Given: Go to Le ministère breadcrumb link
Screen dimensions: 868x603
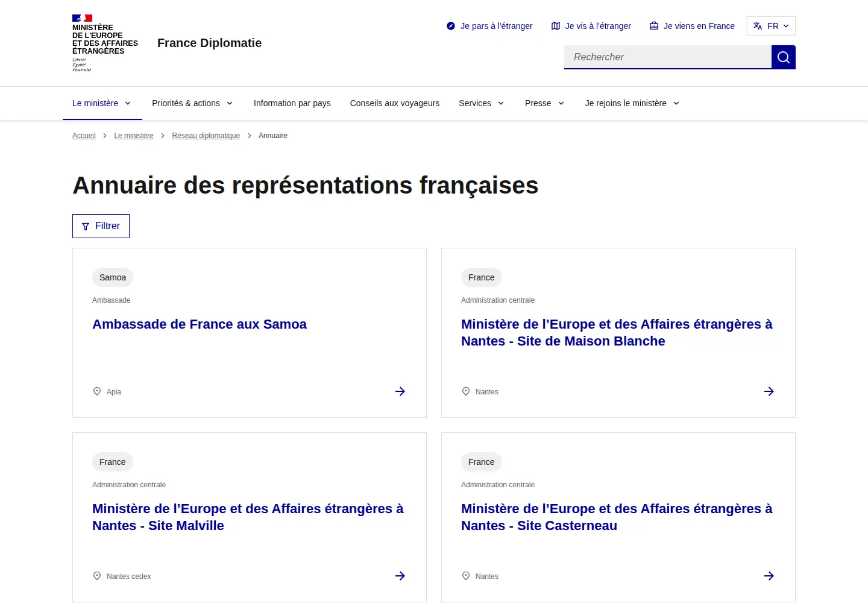Looking at the screenshot, I should pos(134,136).
